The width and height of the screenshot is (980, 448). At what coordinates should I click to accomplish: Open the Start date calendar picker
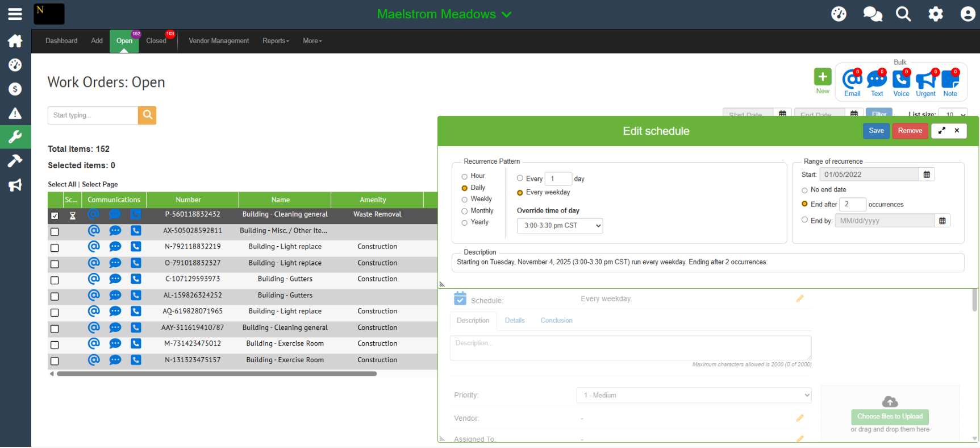[x=927, y=175]
